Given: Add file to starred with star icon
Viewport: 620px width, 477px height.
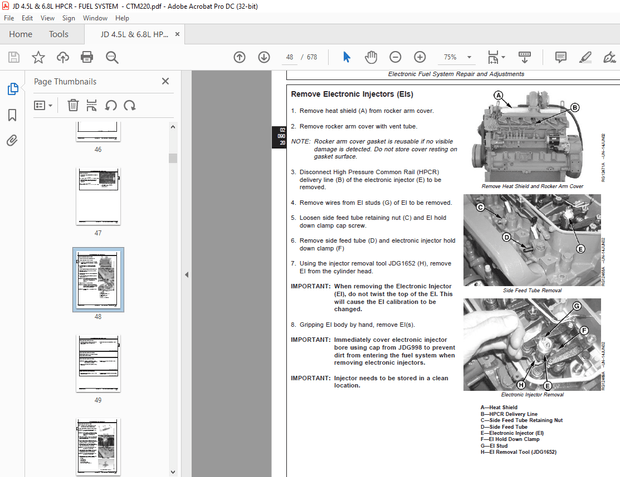Looking at the screenshot, I should [38, 57].
